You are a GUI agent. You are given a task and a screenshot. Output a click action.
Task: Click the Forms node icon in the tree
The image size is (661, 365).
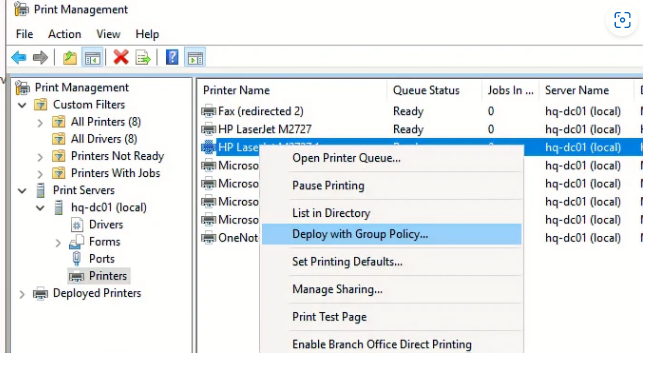pyautogui.click(x=77, y=242)
